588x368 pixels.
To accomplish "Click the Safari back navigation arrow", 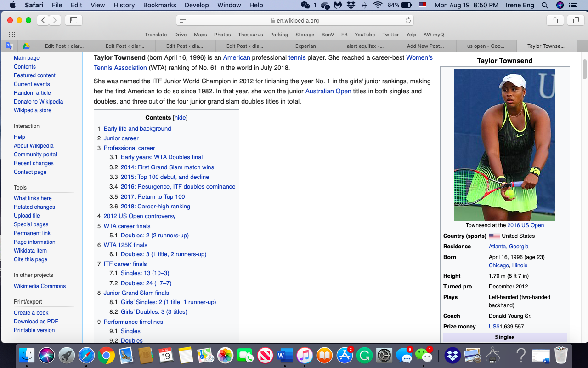I will coord(43,20).
